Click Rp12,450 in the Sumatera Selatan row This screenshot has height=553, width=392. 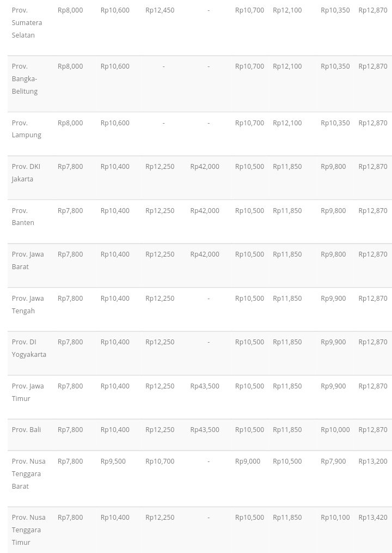[160, 10]
